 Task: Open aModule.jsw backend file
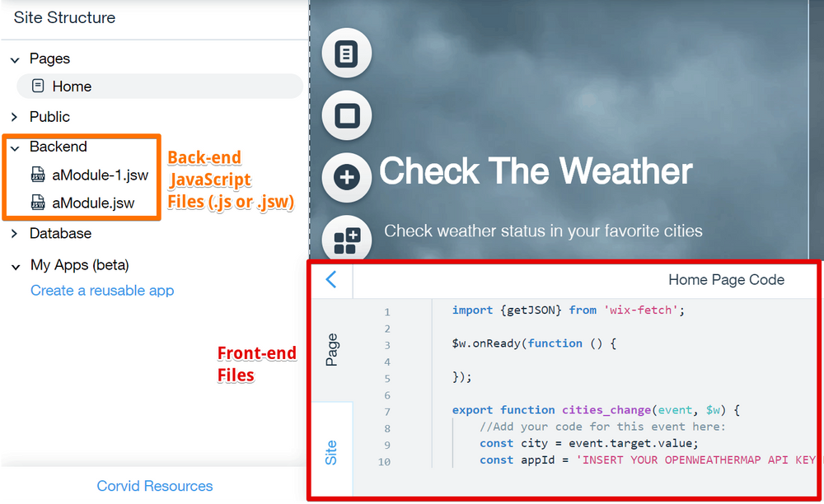click(93, 203)
